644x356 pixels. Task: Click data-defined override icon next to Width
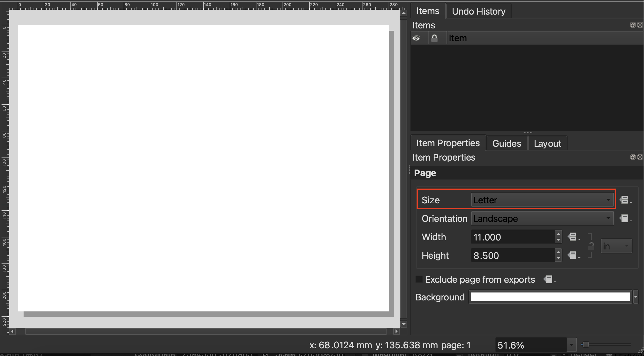point(573,237)
